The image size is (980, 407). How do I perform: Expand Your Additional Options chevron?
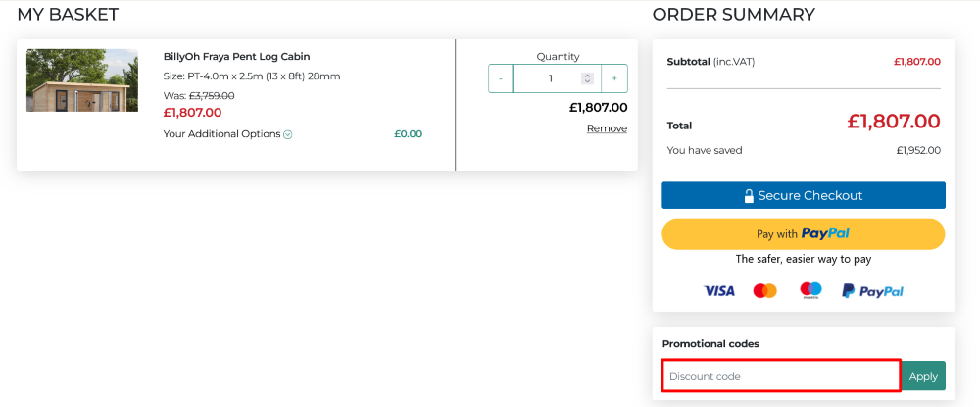[287, 134]
